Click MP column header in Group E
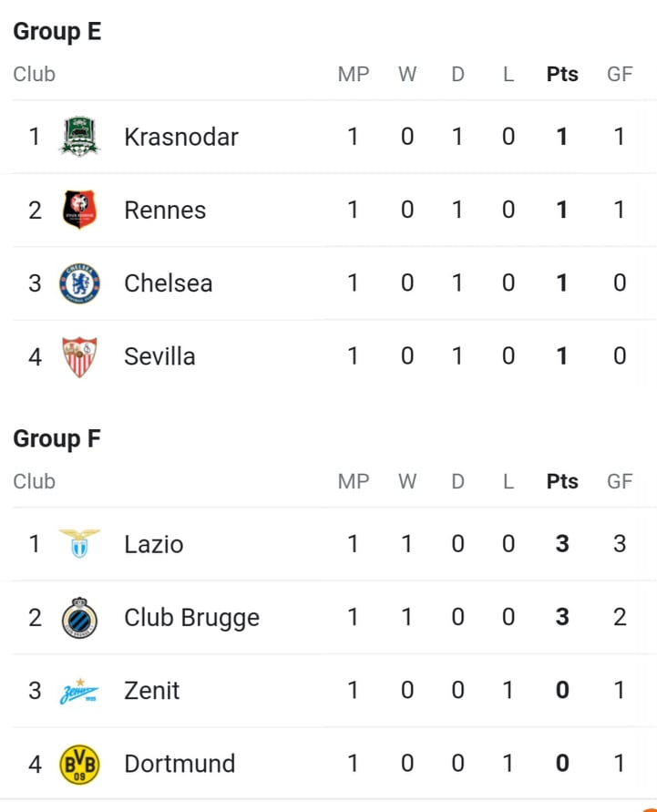Screen dimensions: 657x812 pyautogui.click(x=354, y=74)
